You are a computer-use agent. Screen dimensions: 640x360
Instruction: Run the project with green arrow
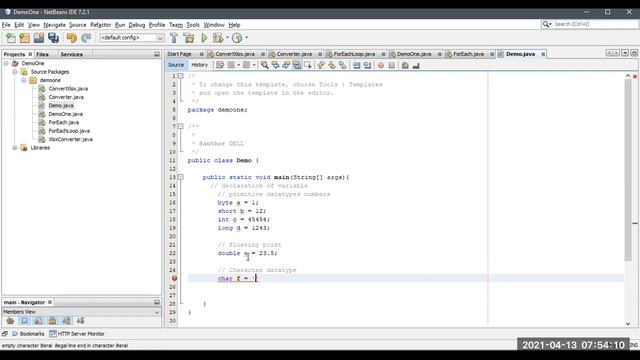(x=204, y=38)
